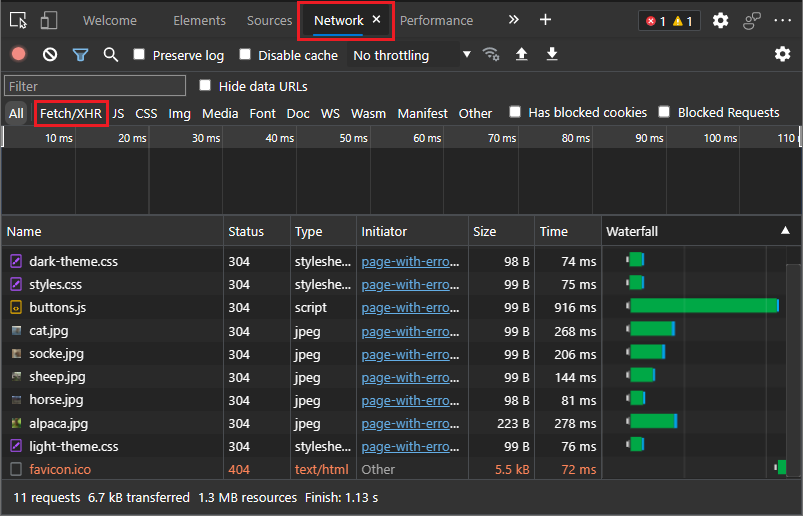Select the alpaca.jpg thumbnail icon
This screenshot has width=803, height=516.
(16, 423)
